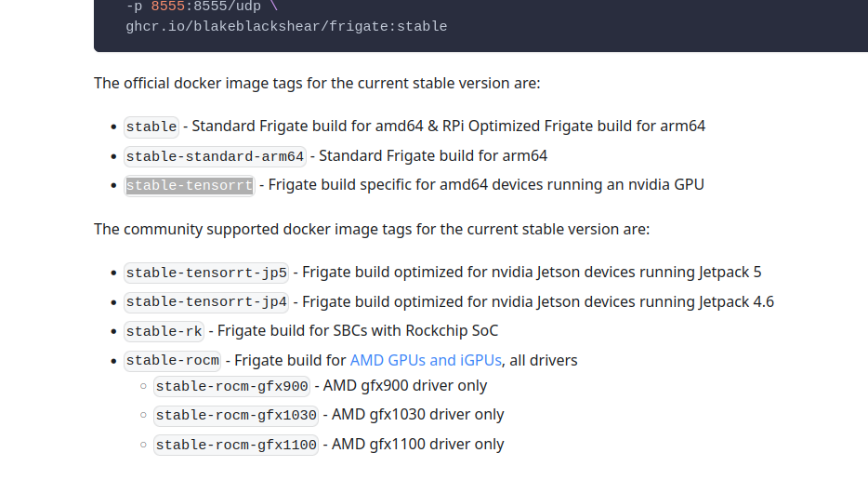Click the Jetpack 4.6 description text

click(x=538, y=302)
